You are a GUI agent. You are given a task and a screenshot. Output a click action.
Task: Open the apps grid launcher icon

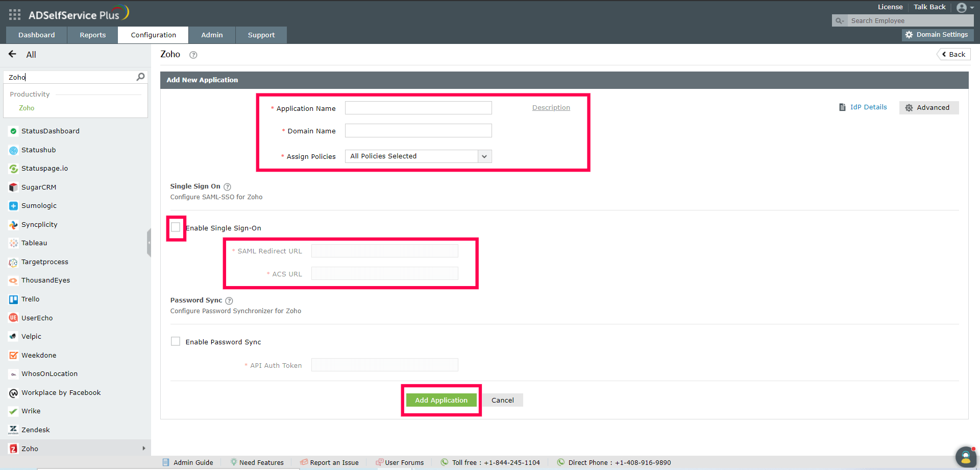15,14
